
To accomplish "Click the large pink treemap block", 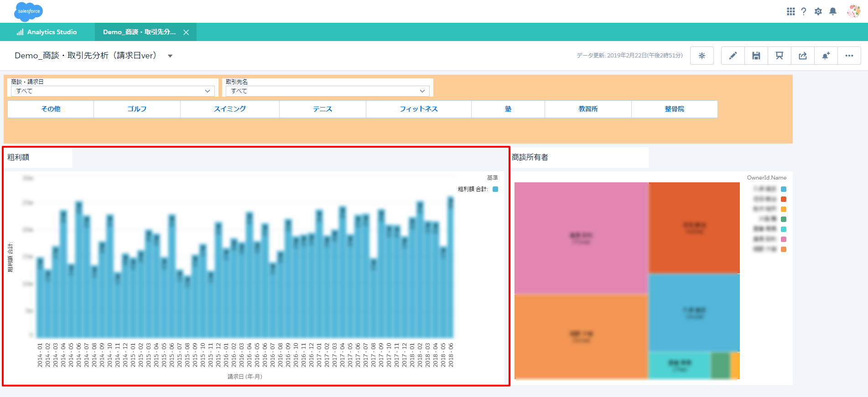I will click(581, 237).
